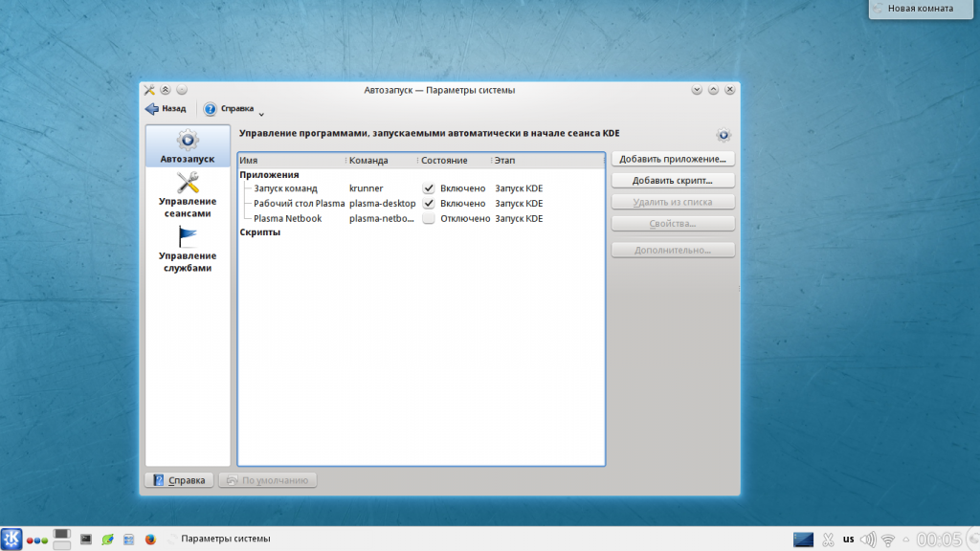Open Управление службами in the sidebar
Viewport: 980px width, 551px height.
point(188,250)
